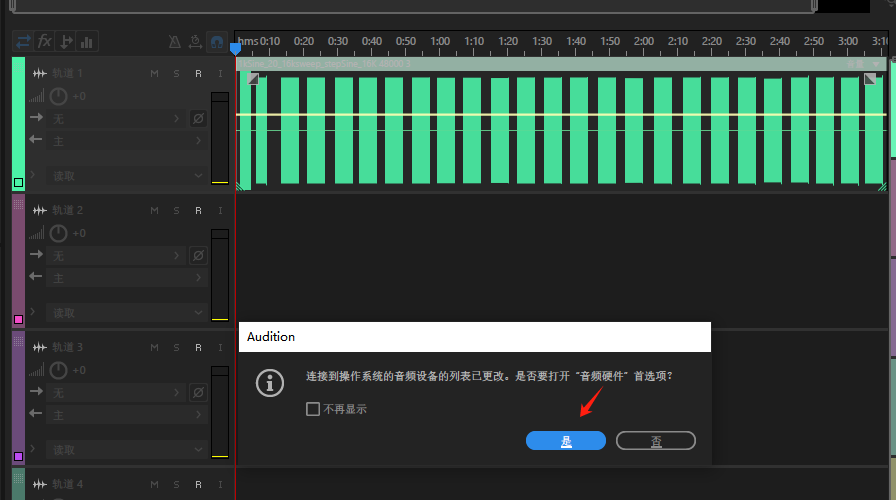Solo track 轨道 1 with S
Viewport: 896px width, 500px height.
pyautogui.click(x=177, y=74)
